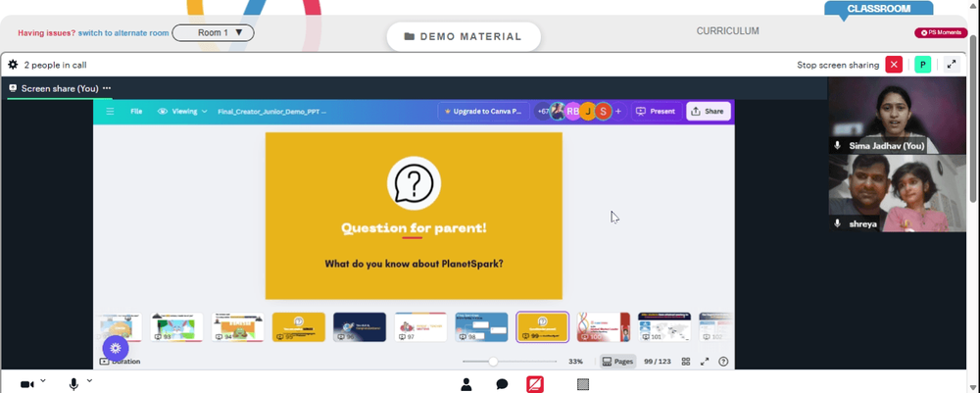This screenshot has height=393, width=980.
Task: Open Demo Material tab
Action: point(464,36)
